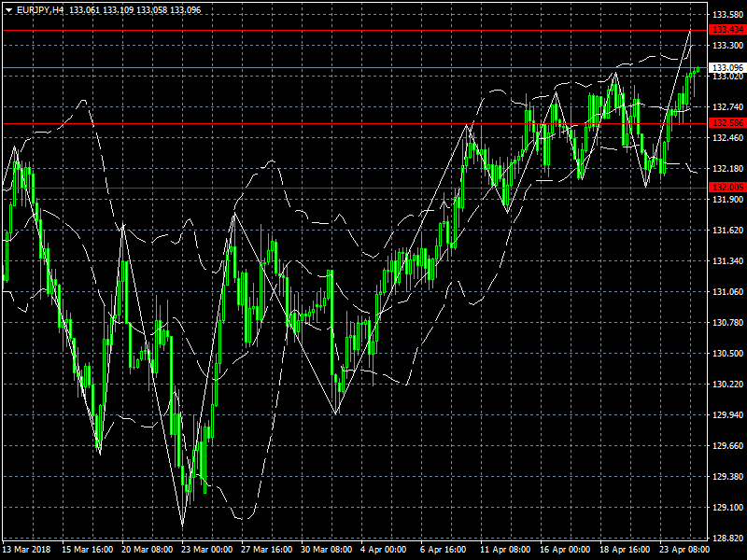
Task: Click the red 132.005 price label
Action: (x=726, y=188)
